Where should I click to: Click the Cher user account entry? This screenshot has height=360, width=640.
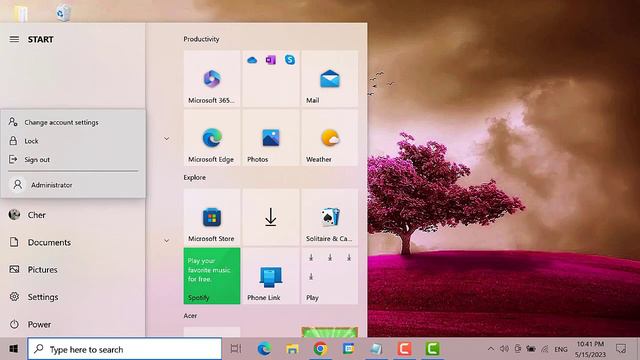coord(73,215)
